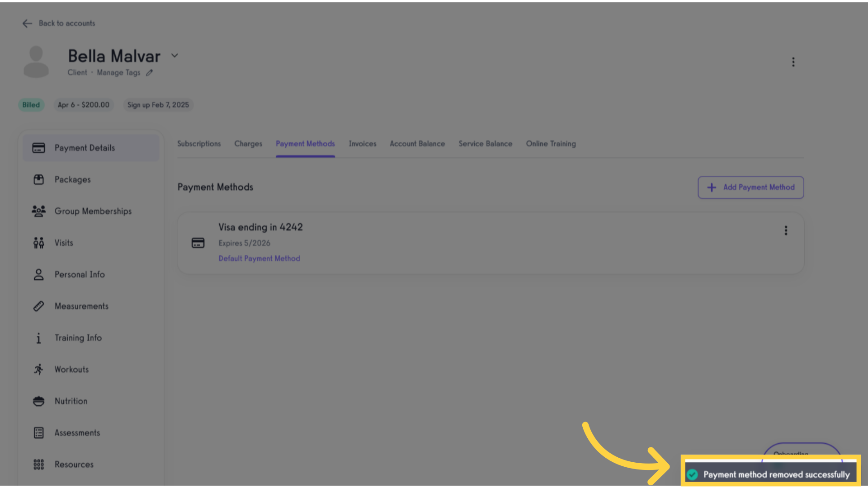Click the Manage Tags pencil icon

pyautogui.click(x=149, y=73)
